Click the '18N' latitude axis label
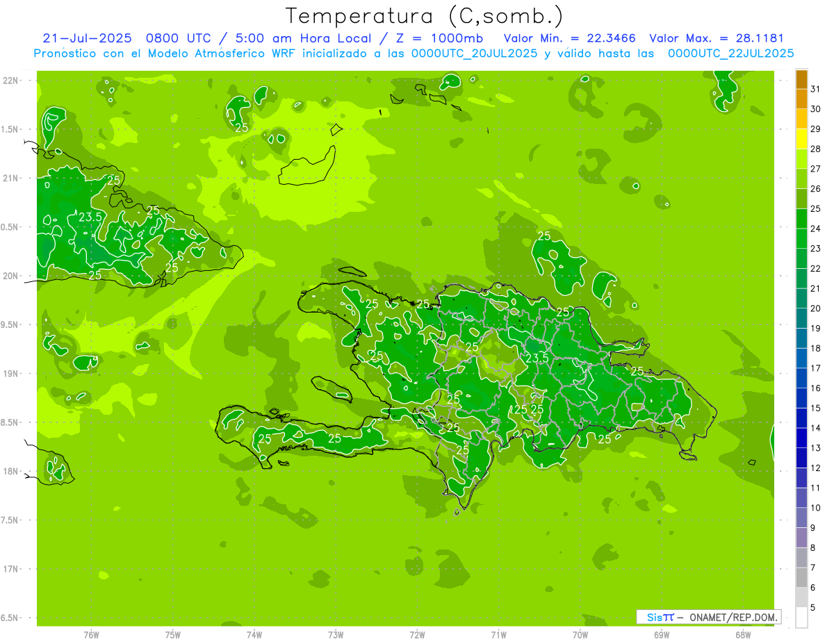Screen dimensions: 834x644 pyautogui.click(x=11, y=471)
